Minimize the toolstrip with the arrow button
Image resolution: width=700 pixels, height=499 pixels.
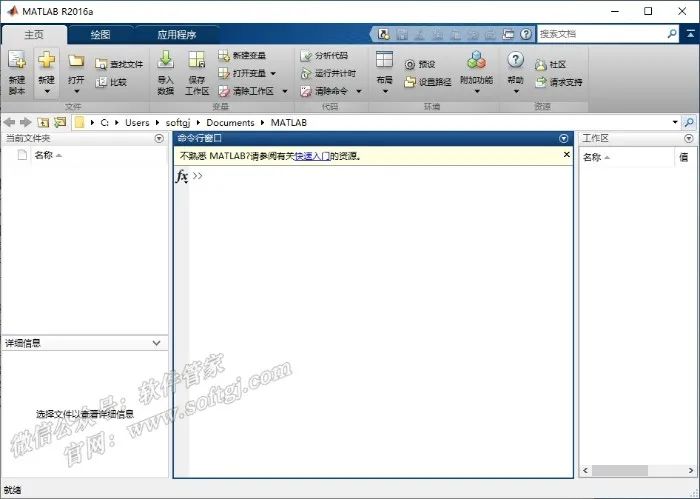690,34
